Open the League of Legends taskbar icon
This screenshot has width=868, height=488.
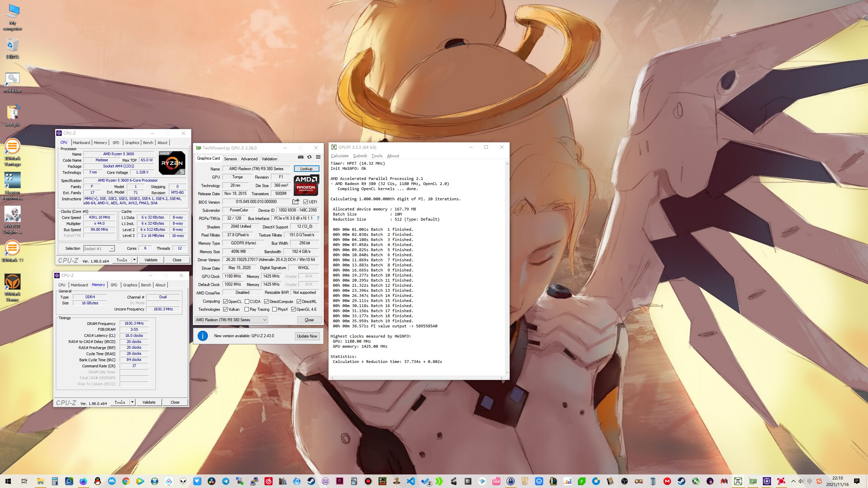(x=553, y=481)
